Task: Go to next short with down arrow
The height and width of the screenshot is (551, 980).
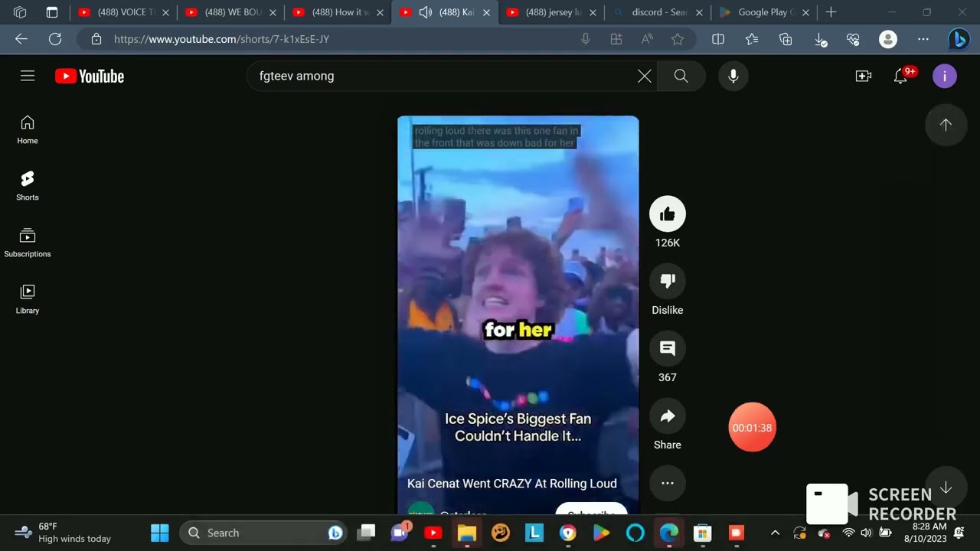Action: (946, 487)
